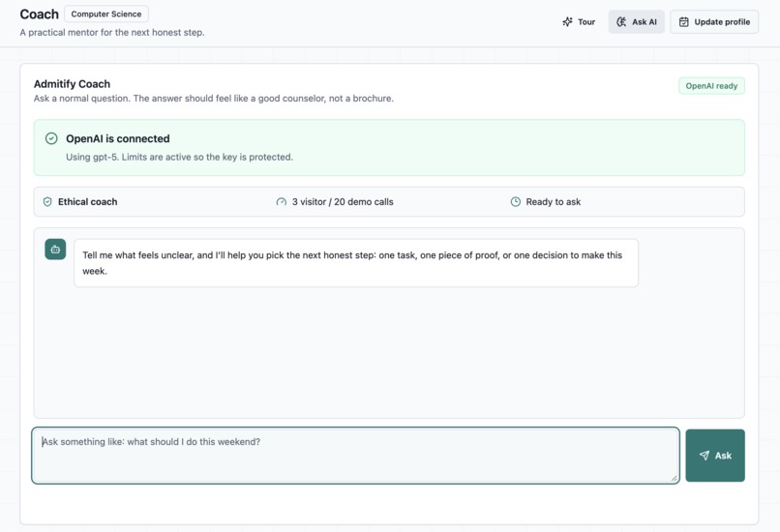Click 'Ask a normal question' description
This screenshot has height=532, width=780.
[x=214, y=99]
